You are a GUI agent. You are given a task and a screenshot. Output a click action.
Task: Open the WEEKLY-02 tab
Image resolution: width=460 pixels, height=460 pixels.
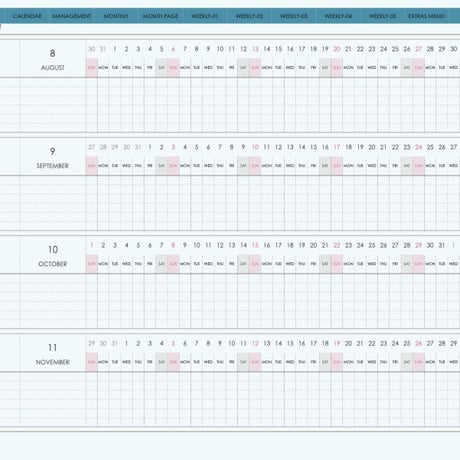249,16
